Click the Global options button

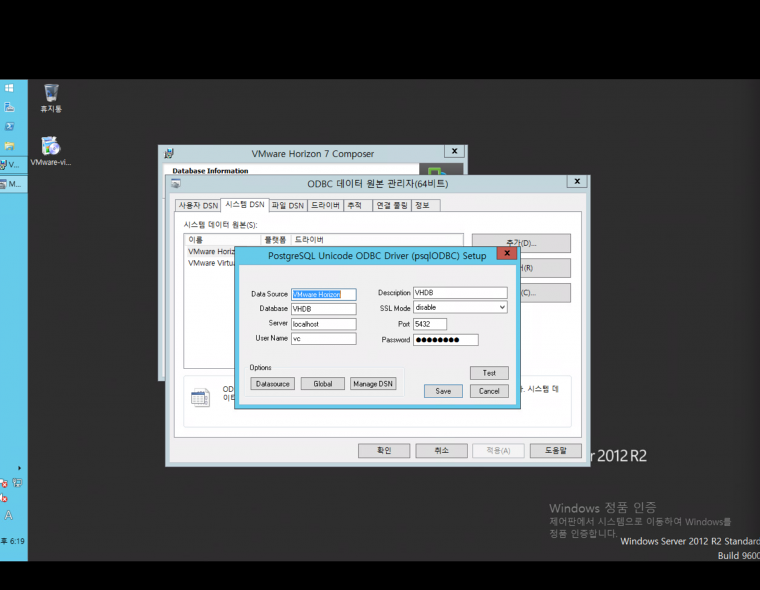point(323,384)
